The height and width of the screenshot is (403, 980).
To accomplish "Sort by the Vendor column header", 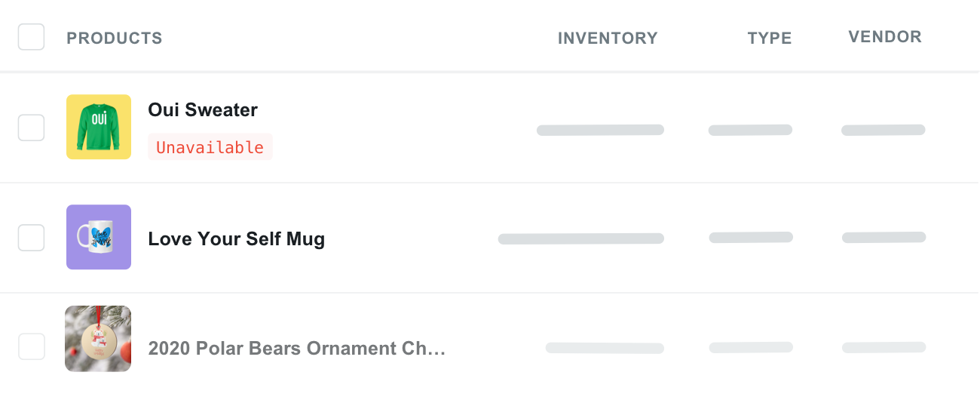I will click(x=885, y=37).
